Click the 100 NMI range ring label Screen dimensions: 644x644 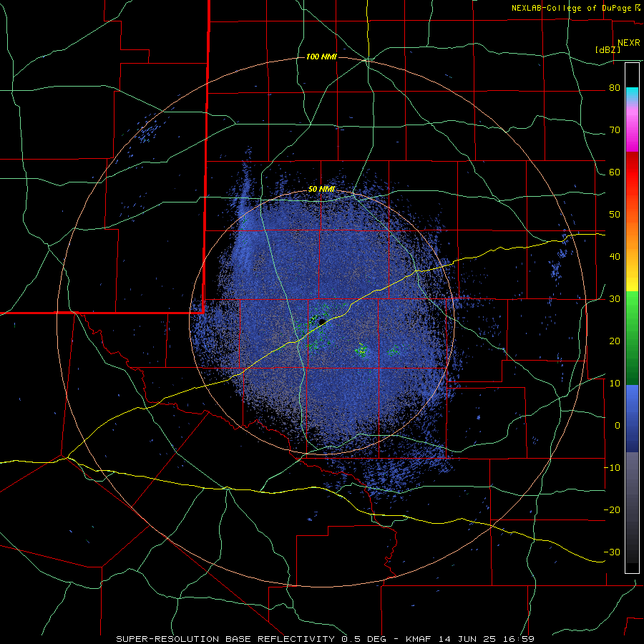[x=321, y=57]
